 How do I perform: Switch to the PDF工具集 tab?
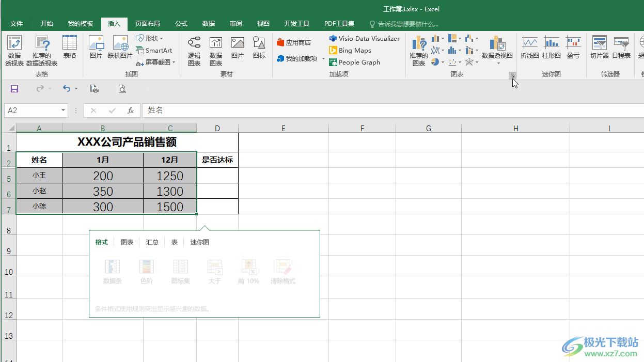339,24
